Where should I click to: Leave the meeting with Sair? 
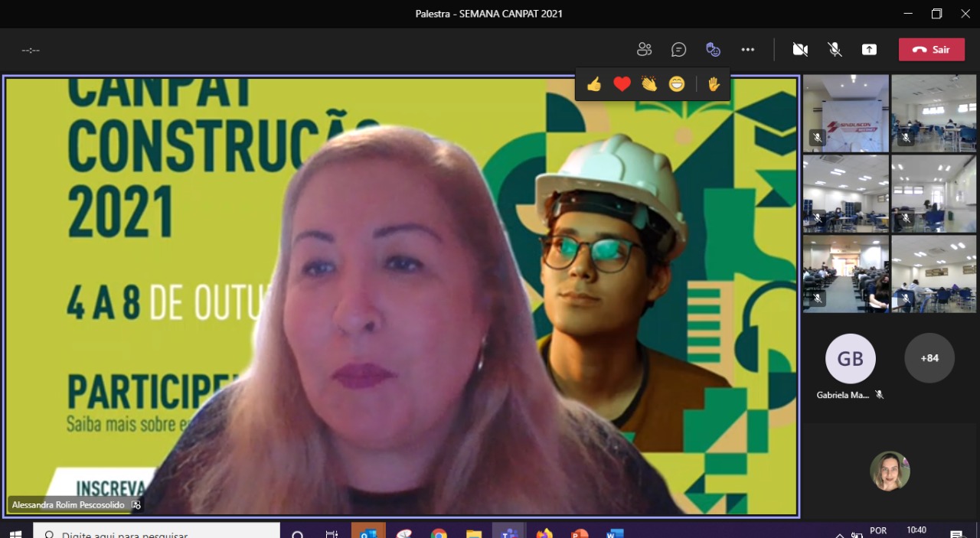point(932,50)
